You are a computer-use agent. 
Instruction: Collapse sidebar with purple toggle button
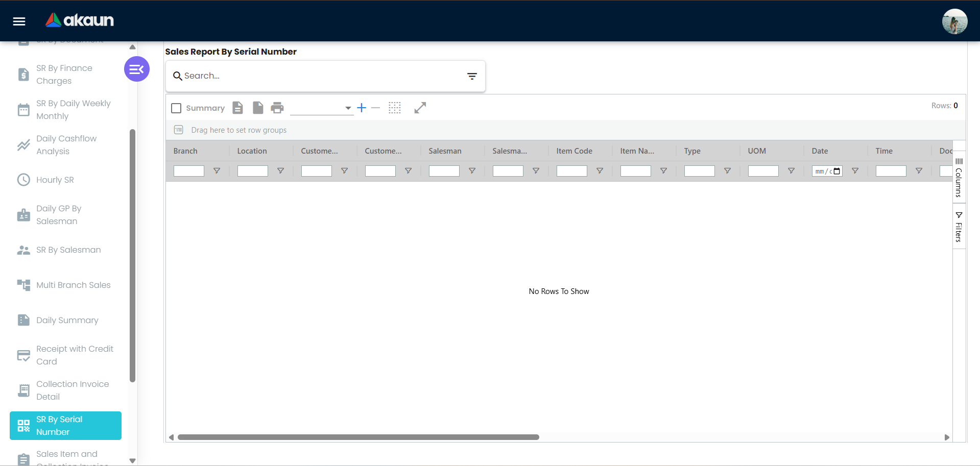click(137, 69)
